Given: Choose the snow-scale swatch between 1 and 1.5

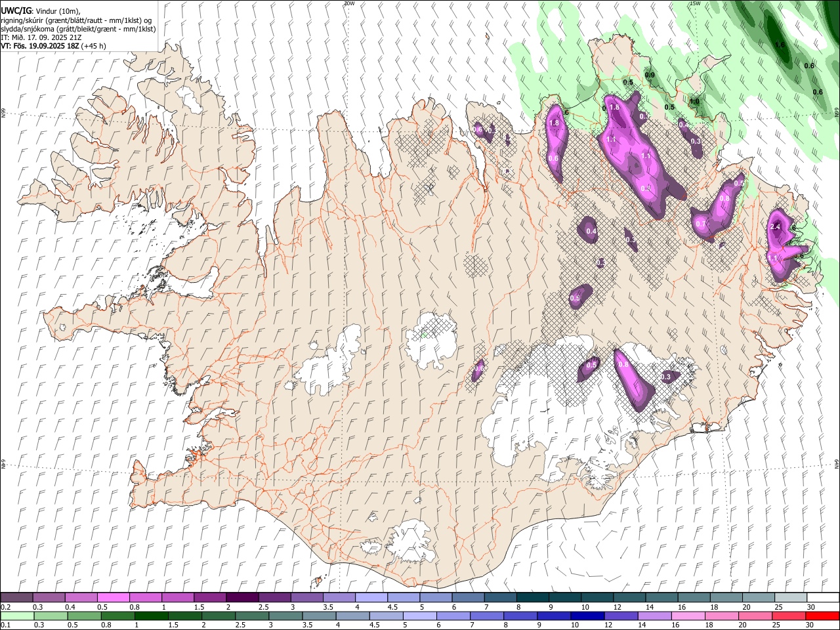Looking at the screenshot, I should [x=178, y=597].
